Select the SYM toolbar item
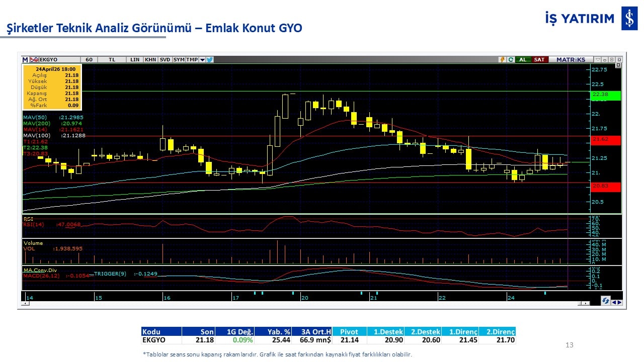This screenshot has height=362, width=644. click(x=179, y=59)
